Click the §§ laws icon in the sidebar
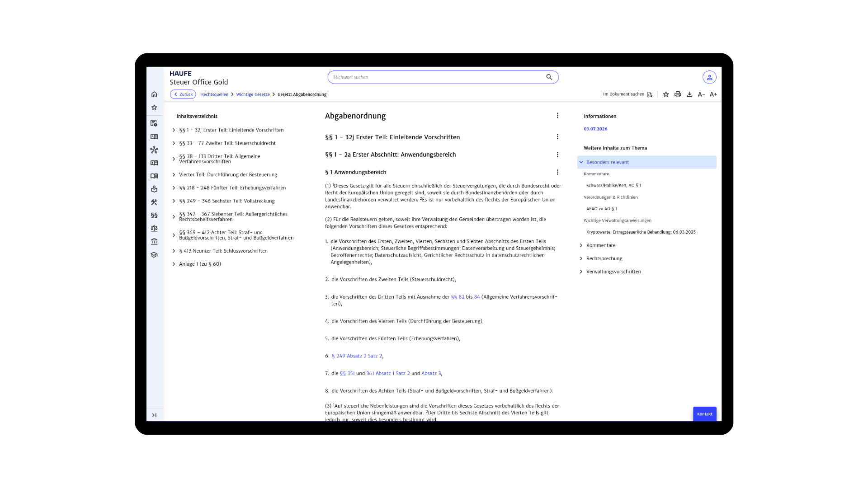The image size is (868, 488). (x=154, y=216)
